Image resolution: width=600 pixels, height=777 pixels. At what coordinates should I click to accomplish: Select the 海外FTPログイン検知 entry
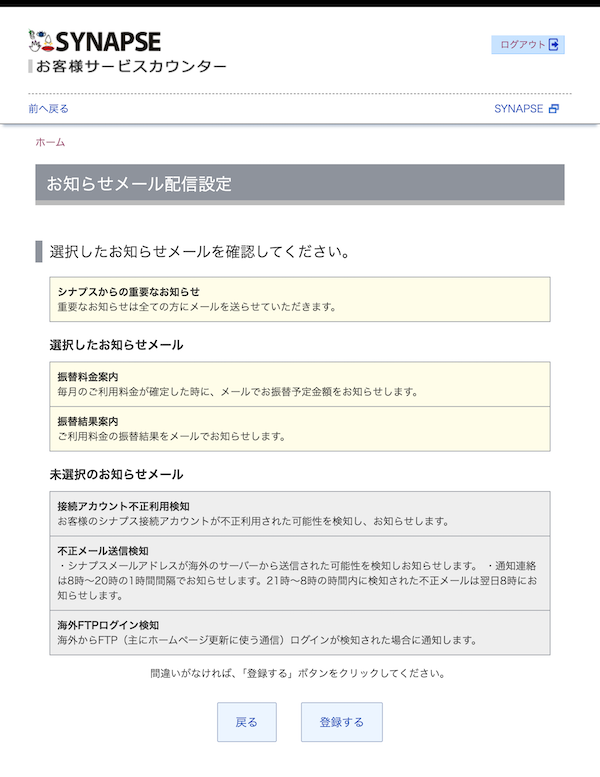299,632
